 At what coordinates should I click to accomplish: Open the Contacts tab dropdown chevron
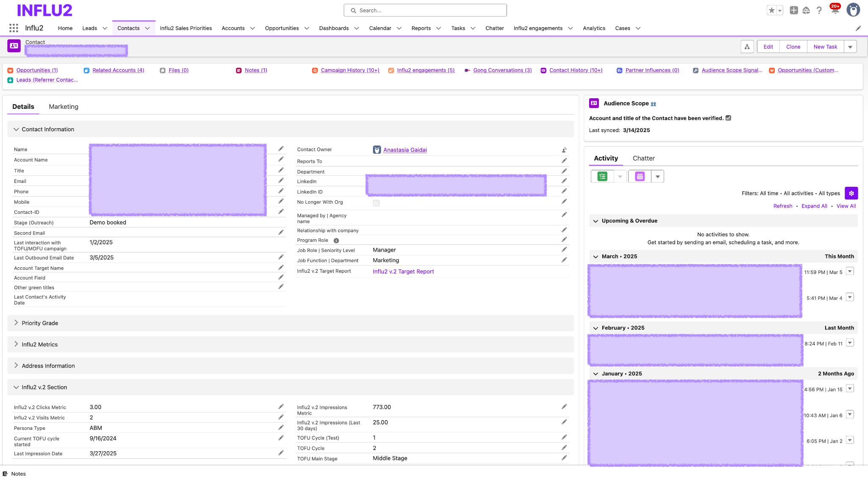147,28
